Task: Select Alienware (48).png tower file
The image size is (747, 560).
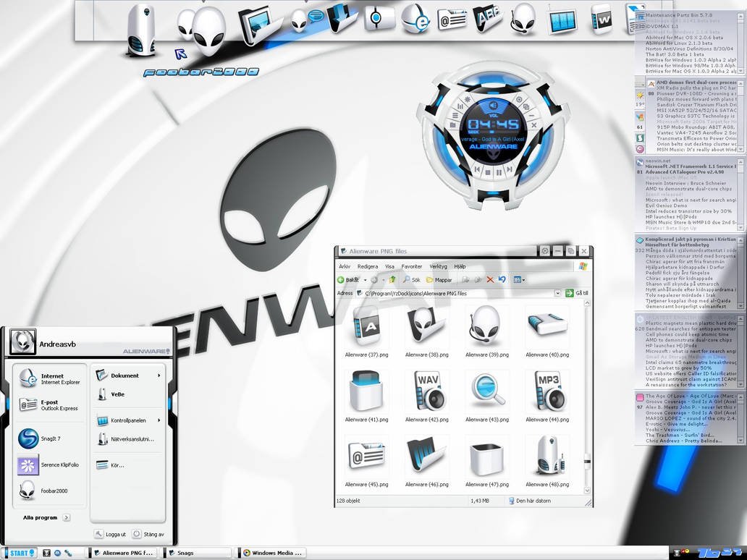Action: click(x=547, y=462)
